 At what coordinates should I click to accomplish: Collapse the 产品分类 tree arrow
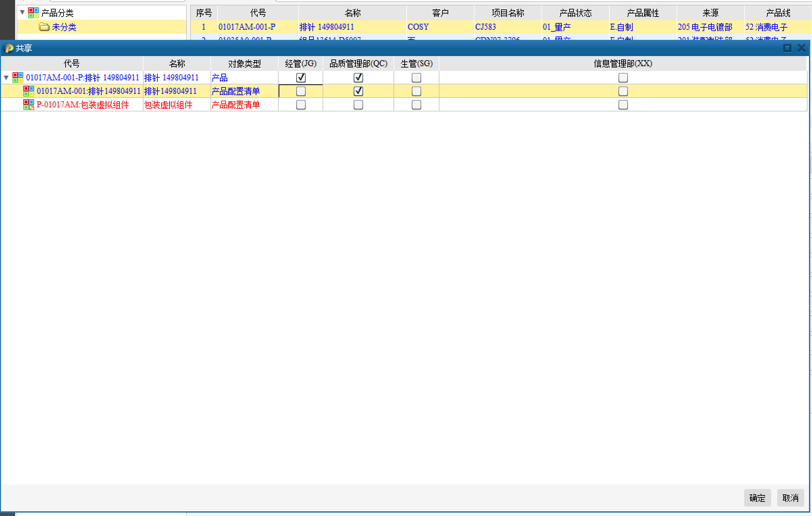click(22, 12)
